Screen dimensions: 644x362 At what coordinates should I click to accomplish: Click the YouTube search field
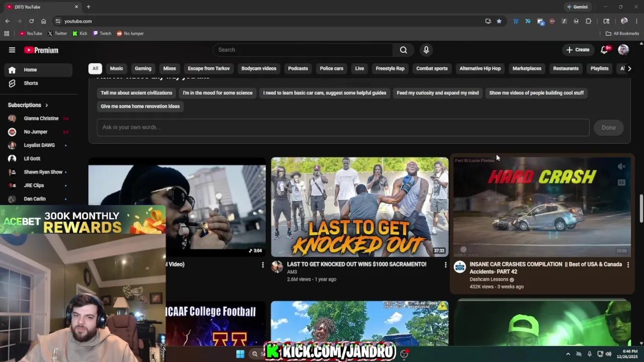303,50
